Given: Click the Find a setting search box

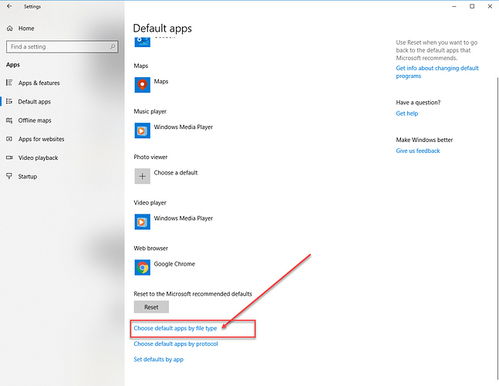Looking at the screenshot, I should point(62,47).
